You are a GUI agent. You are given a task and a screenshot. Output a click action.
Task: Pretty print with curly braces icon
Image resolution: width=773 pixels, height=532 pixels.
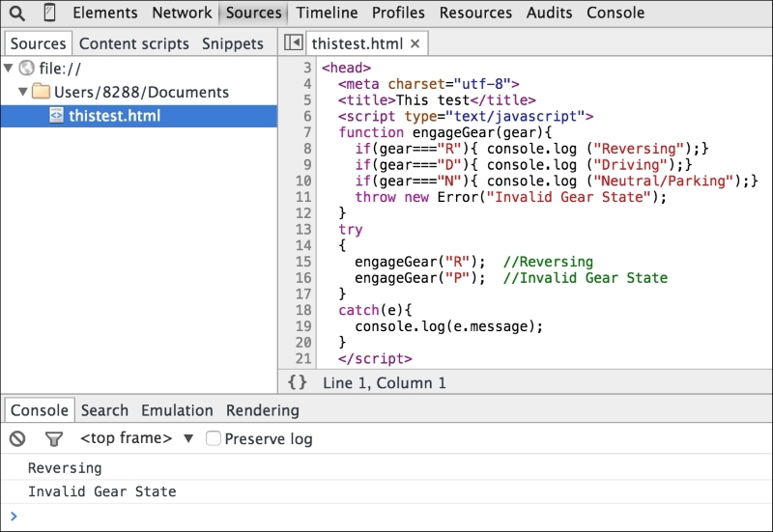[298, 382]
